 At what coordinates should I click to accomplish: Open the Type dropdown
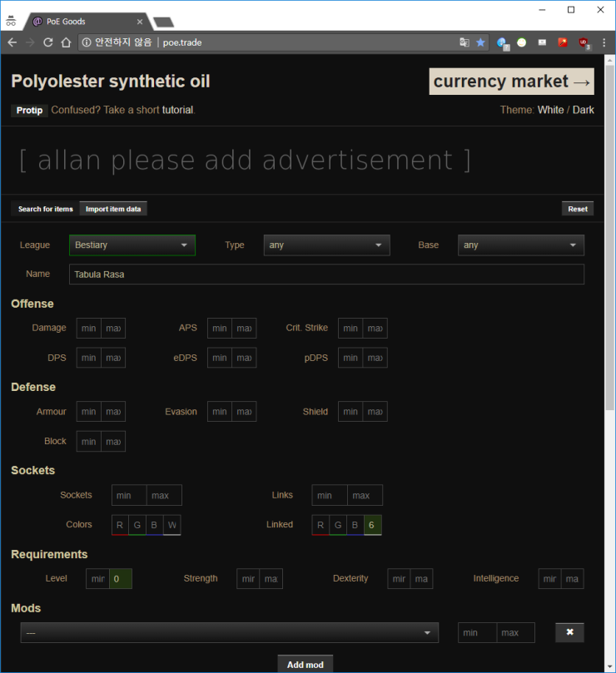pos(327,245)
